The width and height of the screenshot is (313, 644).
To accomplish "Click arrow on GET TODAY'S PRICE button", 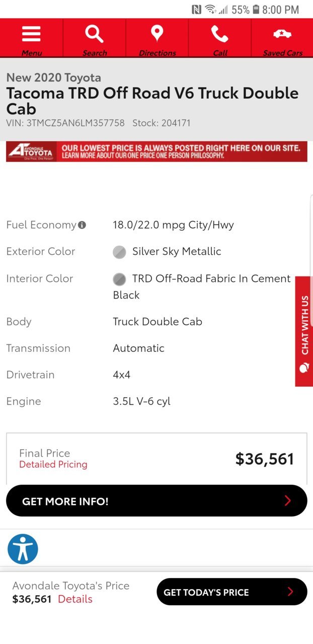I will [x=290, y=592].
